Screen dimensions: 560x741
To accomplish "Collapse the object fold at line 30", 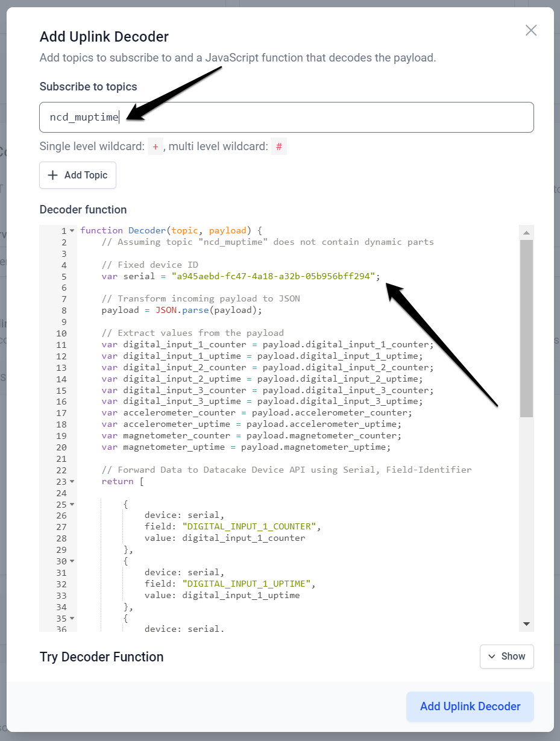I will tap(72, 561).
